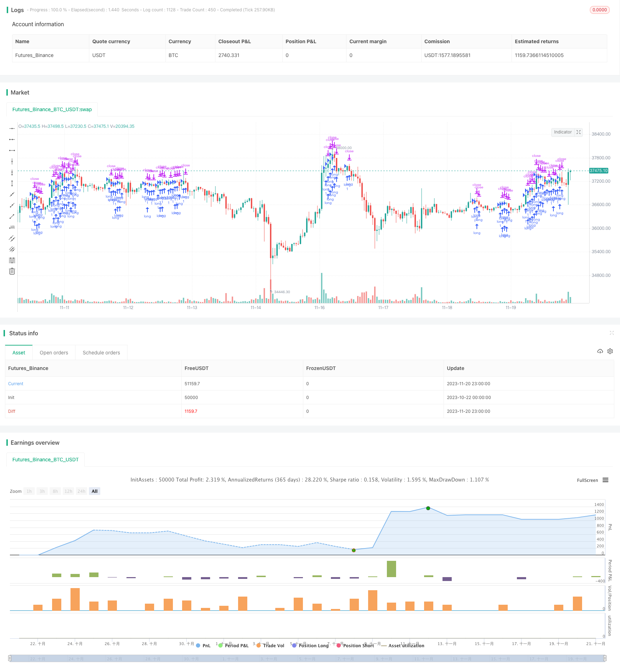Image resolution: width=620 pixels, height=672 pixels.
Task: Select the Fibonacci retracement lines tool
Action: [x=12, y=260]
